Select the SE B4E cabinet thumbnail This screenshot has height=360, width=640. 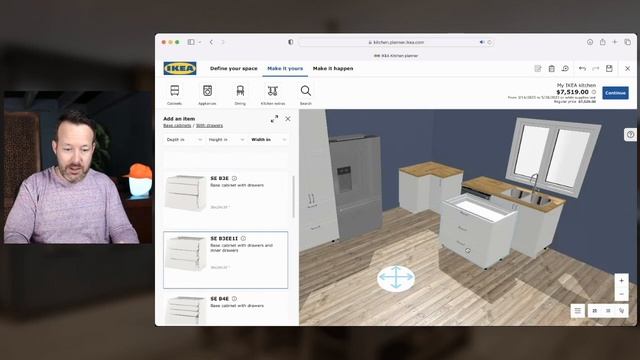[x=186, y=310]
